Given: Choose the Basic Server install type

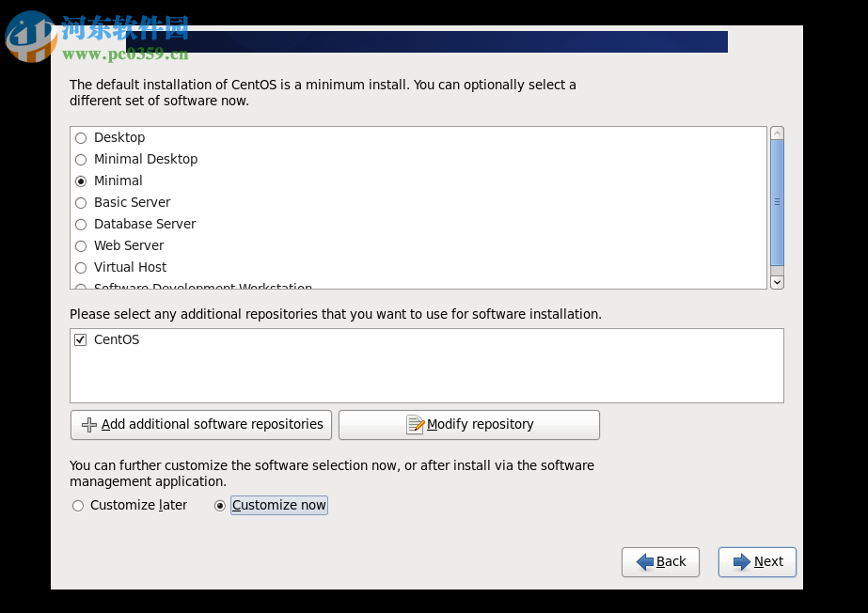Looking at the screenshot, I should (81, 202).
